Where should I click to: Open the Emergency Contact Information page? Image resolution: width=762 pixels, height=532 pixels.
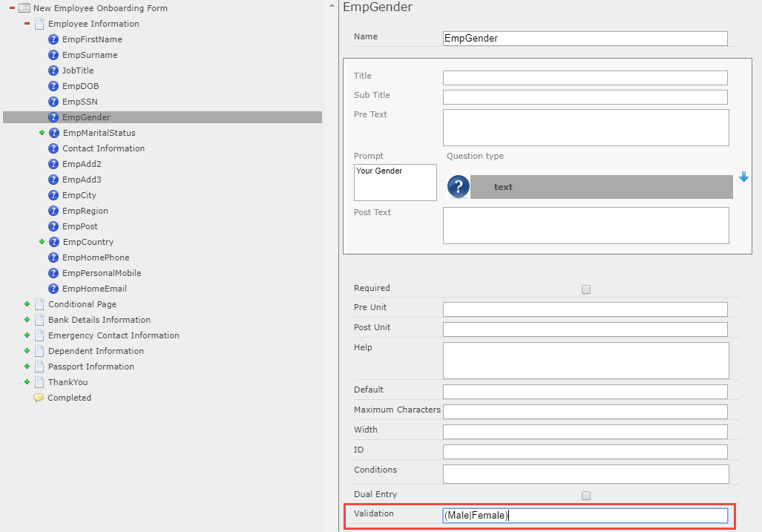click(x=114, y=335)
